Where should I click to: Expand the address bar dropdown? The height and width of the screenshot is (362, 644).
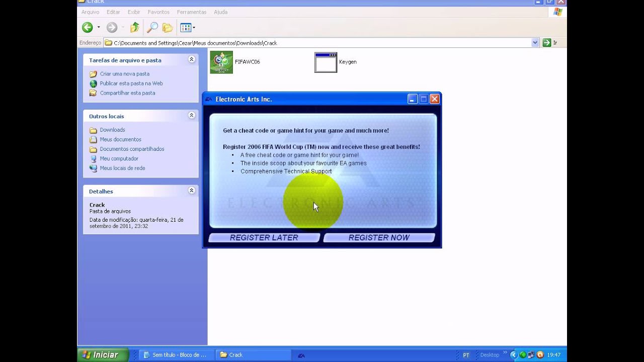(x=535, y=43)
